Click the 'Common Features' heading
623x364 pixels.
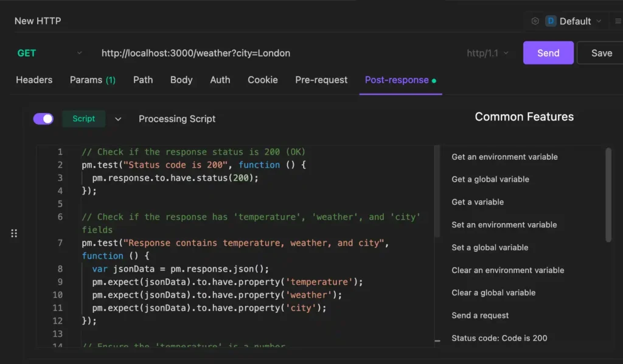(524, 117)
